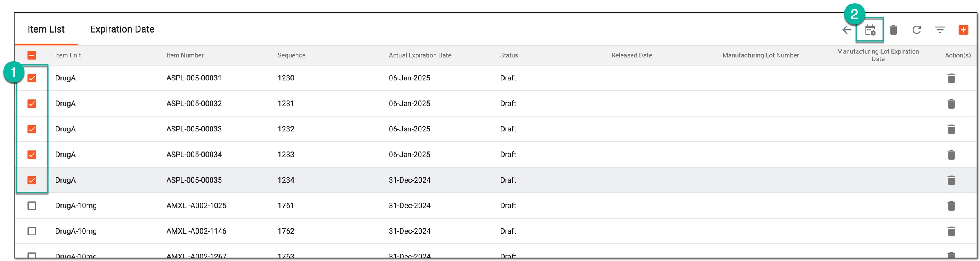Screen dimensions: 980x261
Task: Click item number ASPL-005-00031
Action: tap(194, 78)
